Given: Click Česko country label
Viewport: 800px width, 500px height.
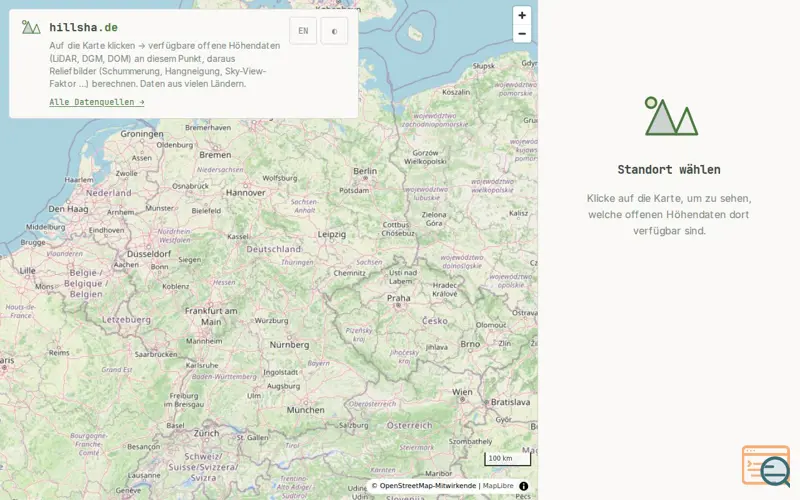Looking at the screenshot, I should [435, 321].
